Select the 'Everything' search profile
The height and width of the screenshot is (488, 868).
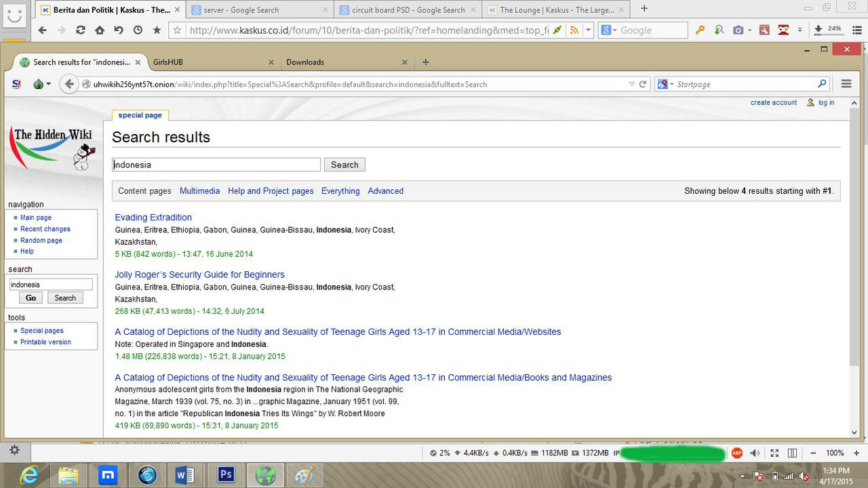[x=340, y=191]
